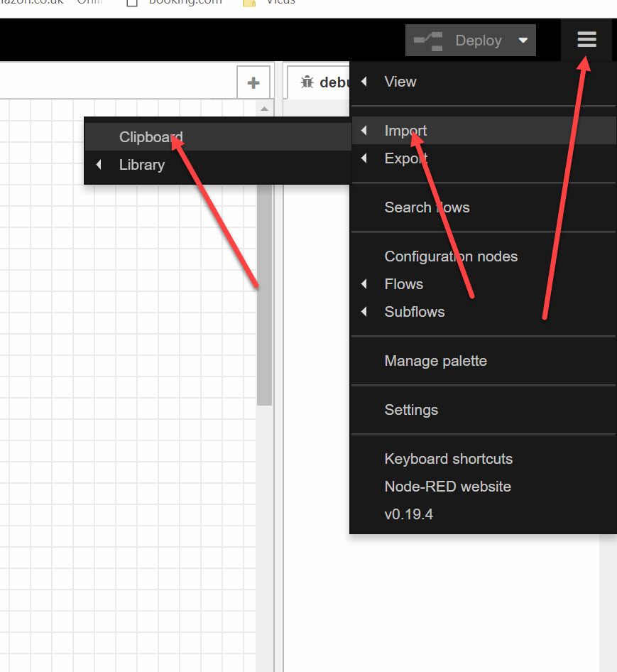The image size is (617, 672).
Task: Click the plus icon to add a flow
Action: pos(253,82)
